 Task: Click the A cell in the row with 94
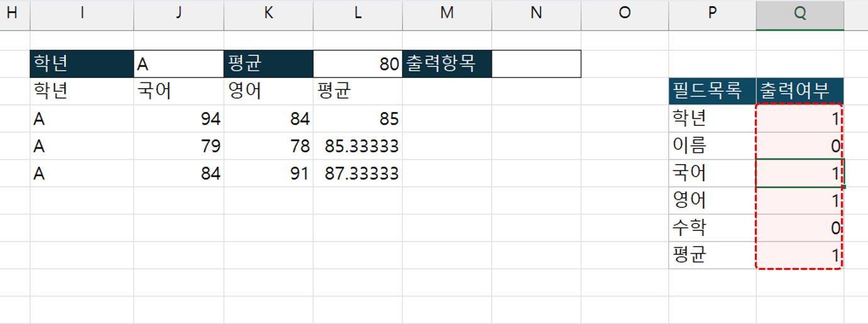(82, 118)
